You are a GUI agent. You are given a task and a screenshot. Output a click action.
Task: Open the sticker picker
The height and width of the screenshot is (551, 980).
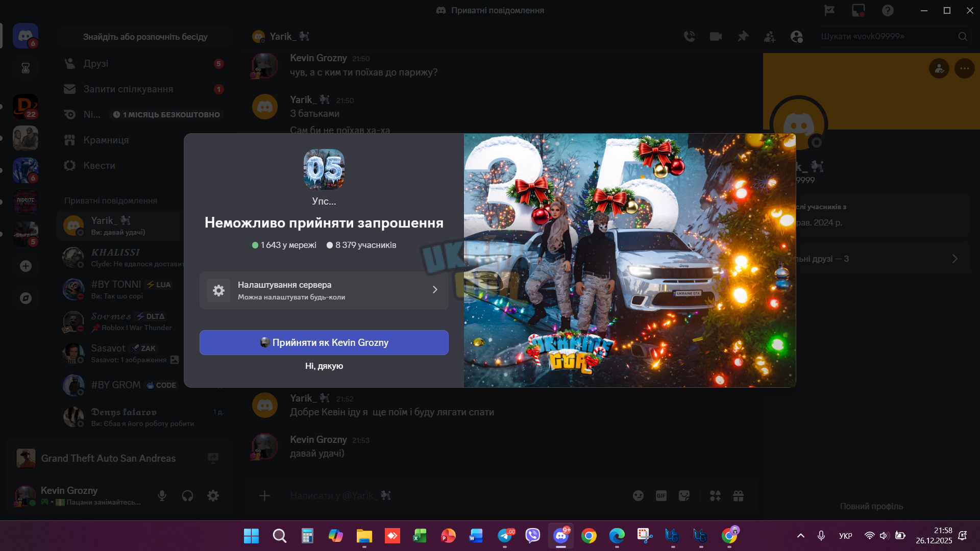pyautogui.click(x=684, y=495)
